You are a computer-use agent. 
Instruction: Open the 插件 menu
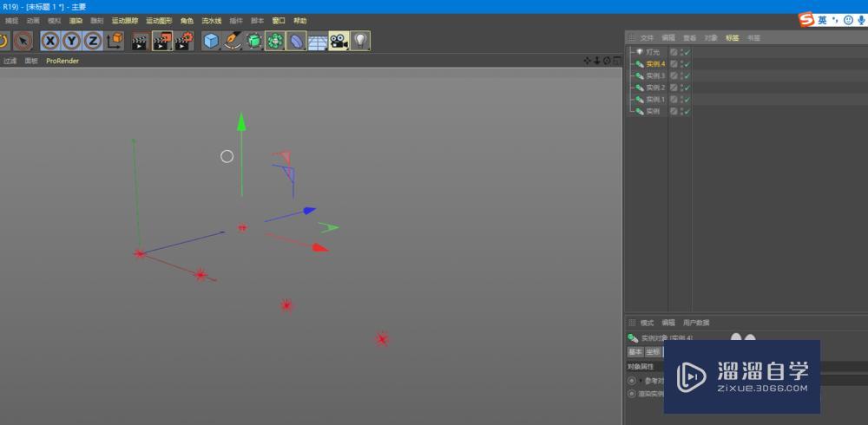236,21
